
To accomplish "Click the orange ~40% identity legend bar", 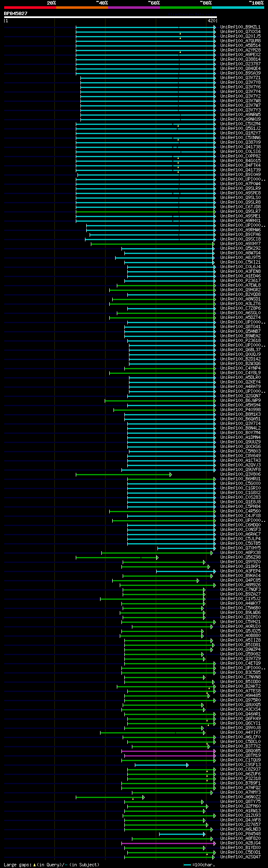I will point(82,8).
